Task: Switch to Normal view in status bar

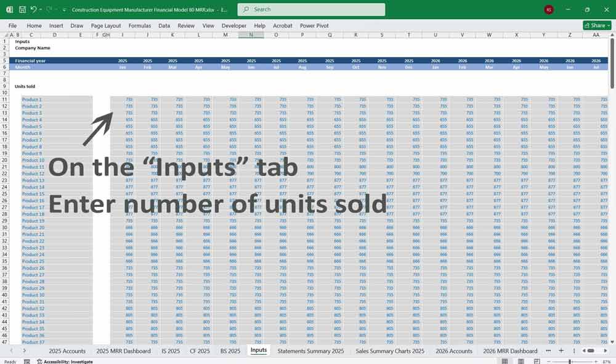Action: [x=505, y=362]
